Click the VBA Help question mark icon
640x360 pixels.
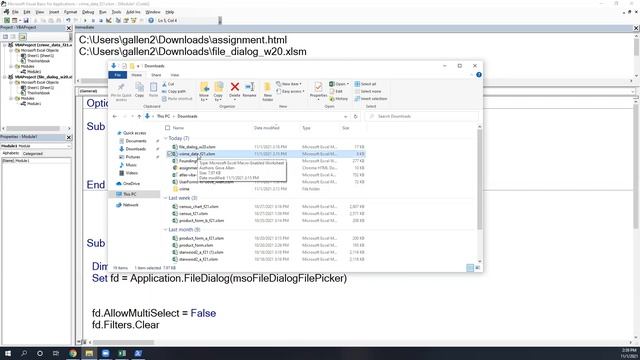[151, 20]
